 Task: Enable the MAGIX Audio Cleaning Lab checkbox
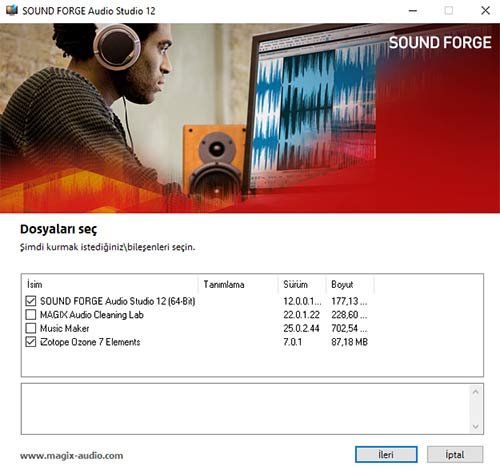31,315
